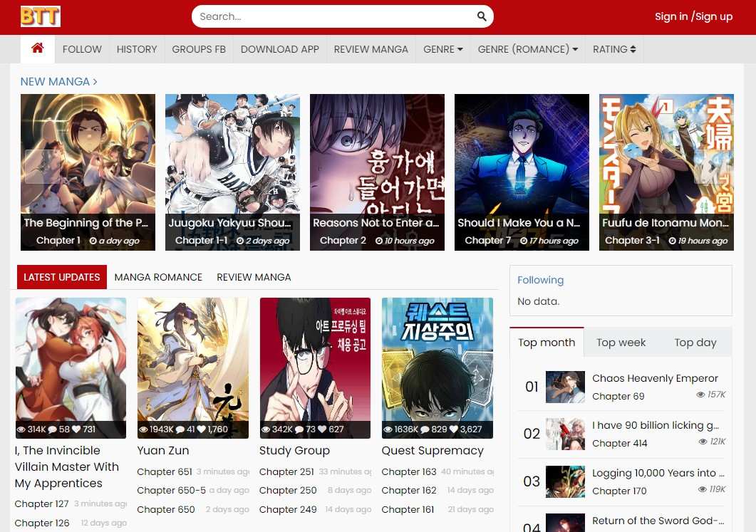Go to the home icon tab
Image resolution: width=756 pixels, height=532 pixels.
pos(38,48)
